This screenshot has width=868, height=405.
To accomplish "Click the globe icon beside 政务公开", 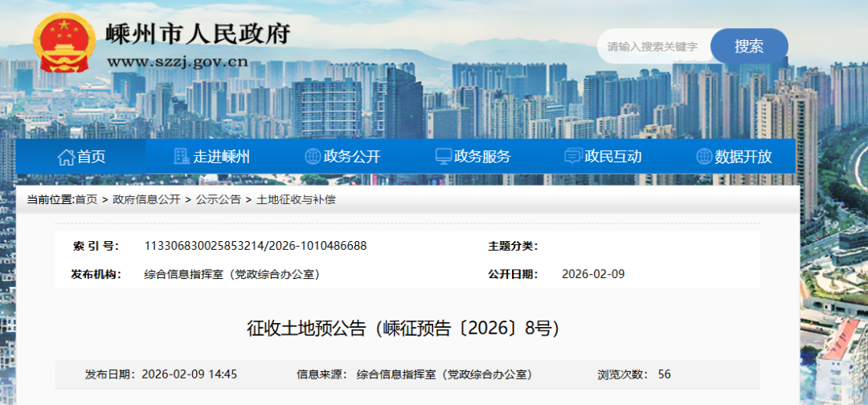I will tap(313, 157).
